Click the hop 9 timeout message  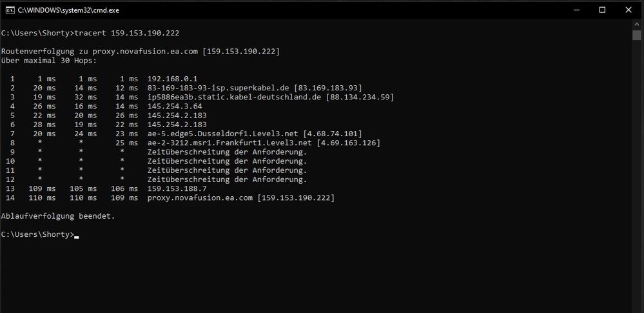[x=227, y=152]
